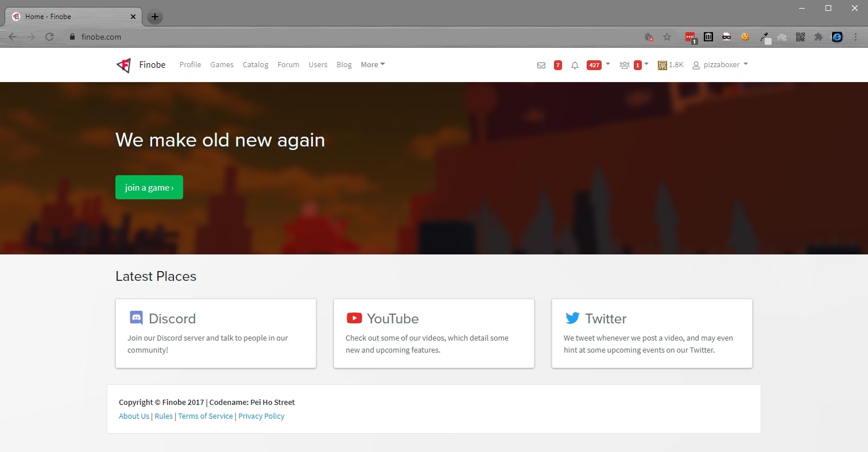
Task: Select the Home - Finobe tab
Action: point(73,17)
